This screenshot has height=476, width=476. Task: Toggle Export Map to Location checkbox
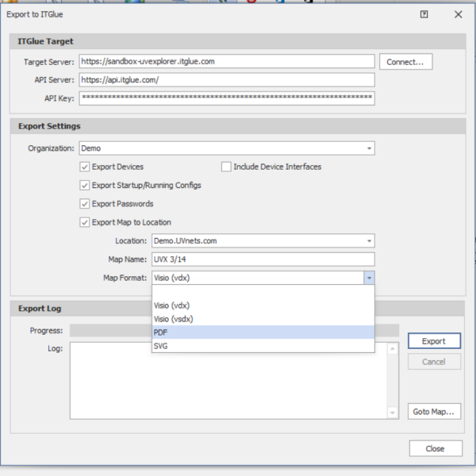[x=85, y=222]
